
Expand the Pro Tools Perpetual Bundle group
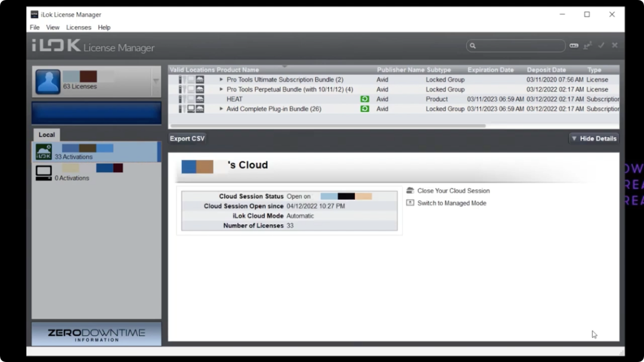click(221, 89)
